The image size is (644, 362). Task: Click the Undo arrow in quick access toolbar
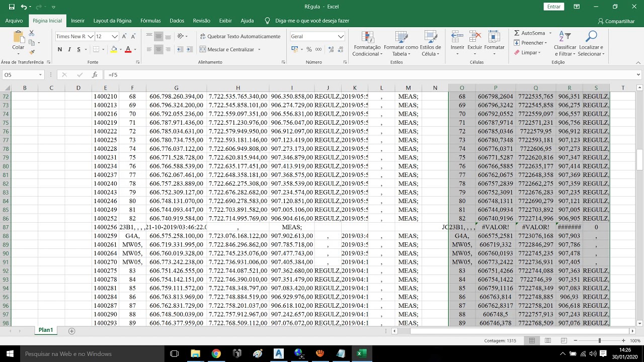[x=24, y=7]
